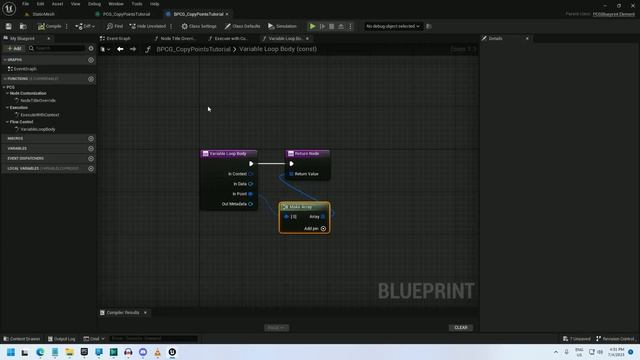Open the Diff dropdown
This screenshot has height=360, width=640.
coord(85,26)
